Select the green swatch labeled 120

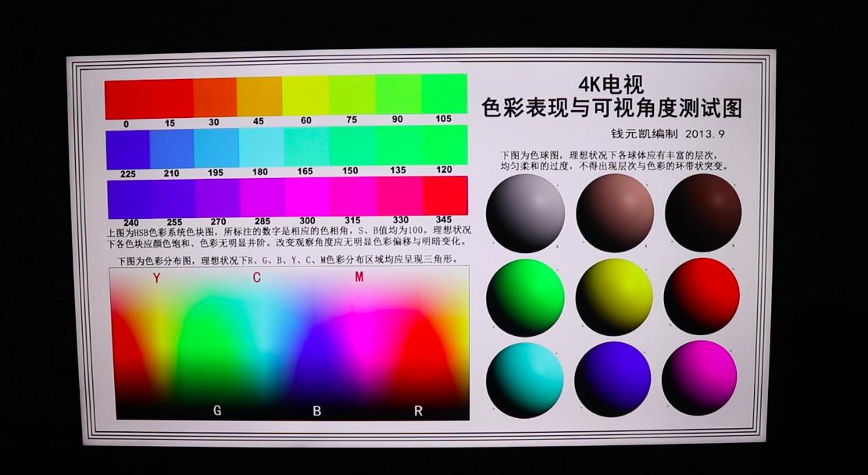[x=441, y=145]
